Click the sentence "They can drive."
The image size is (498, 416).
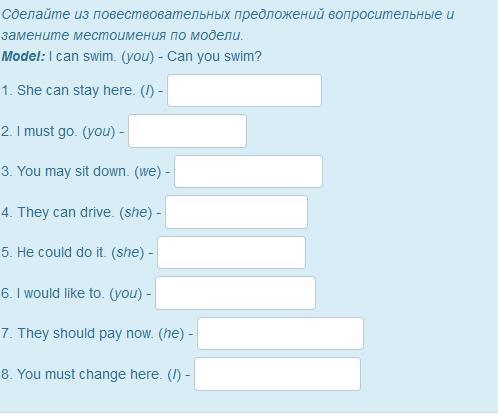coord(66,212)
